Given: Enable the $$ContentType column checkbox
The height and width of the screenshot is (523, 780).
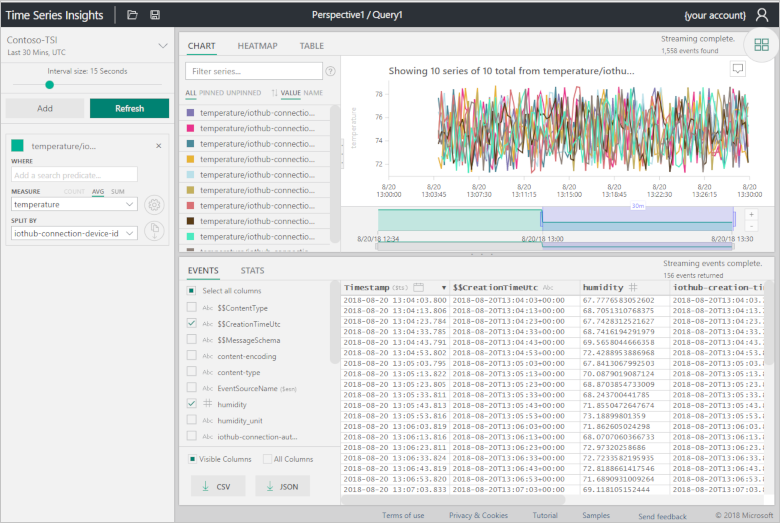Looking at the screenshot, I should (192, 307).
